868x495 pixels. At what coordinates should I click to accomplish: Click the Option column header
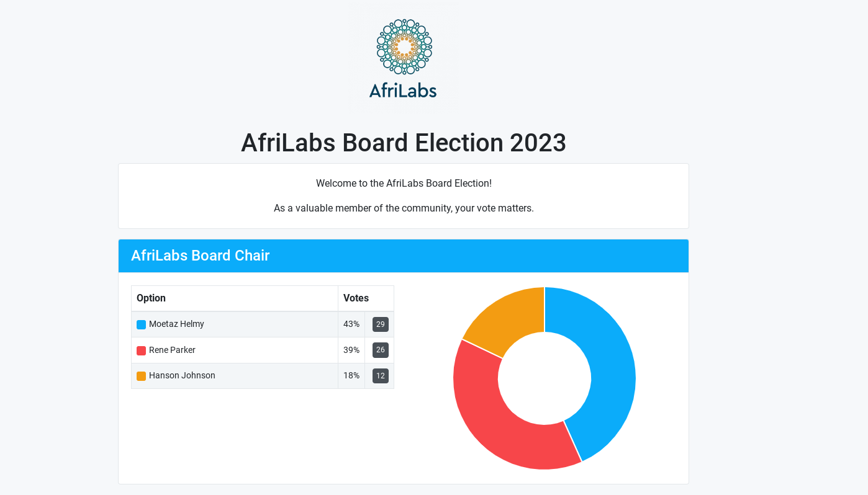(x=151, y=298)
